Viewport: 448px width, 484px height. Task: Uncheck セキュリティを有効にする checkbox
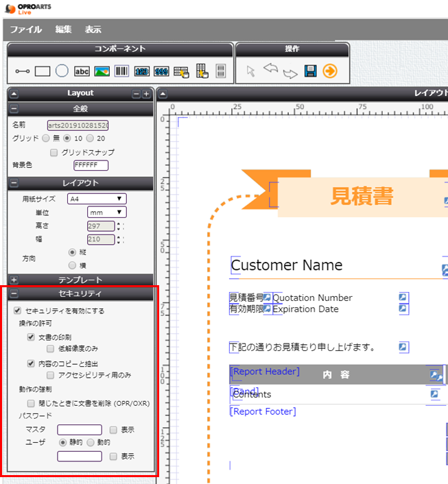pyautogui.click(x=18, y=311)
